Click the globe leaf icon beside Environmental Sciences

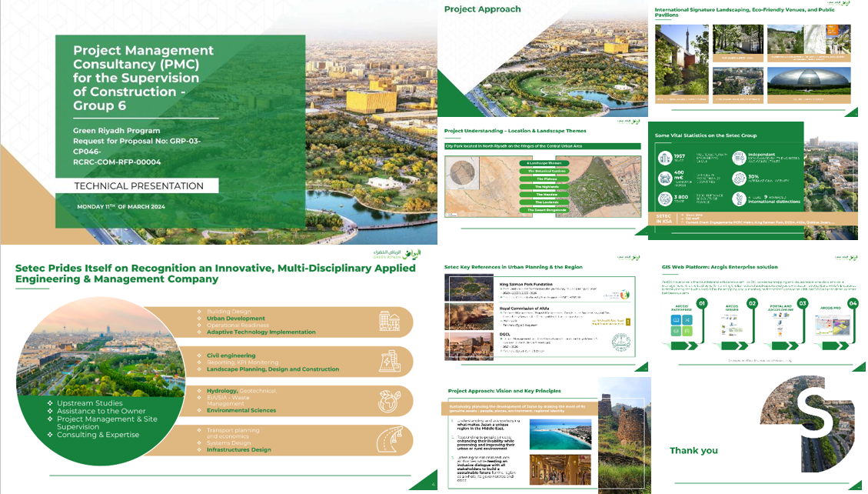pos(389,401)
